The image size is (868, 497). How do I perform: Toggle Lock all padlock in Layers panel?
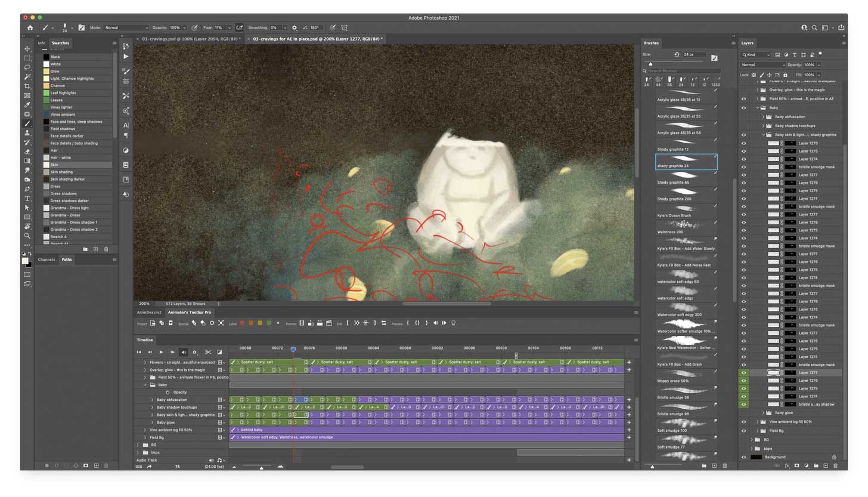(785, 75)
